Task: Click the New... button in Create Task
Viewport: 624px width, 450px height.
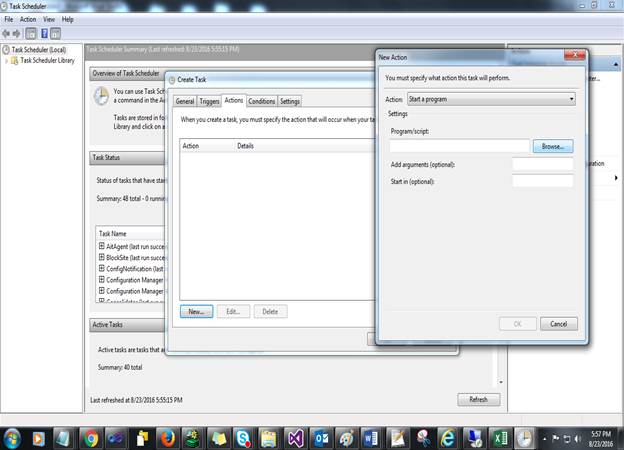Action: (196, 312)
